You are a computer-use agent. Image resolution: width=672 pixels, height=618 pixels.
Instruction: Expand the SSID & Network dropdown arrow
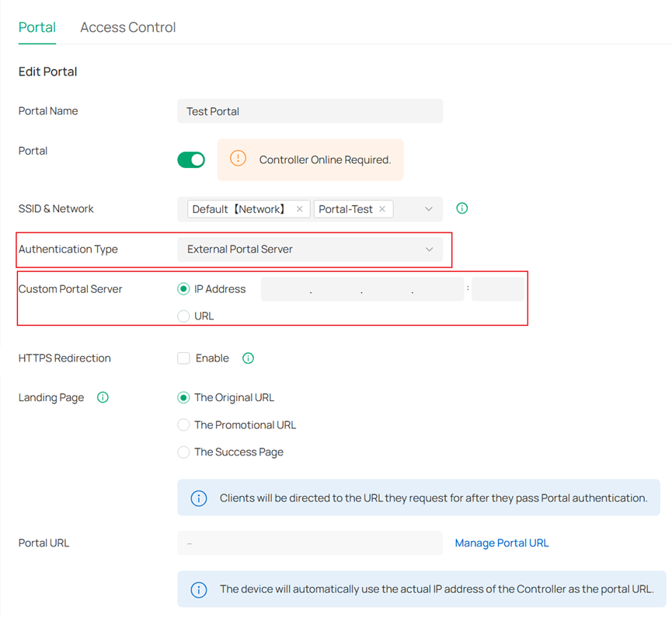pyautogui.click(x=429, y=209)
